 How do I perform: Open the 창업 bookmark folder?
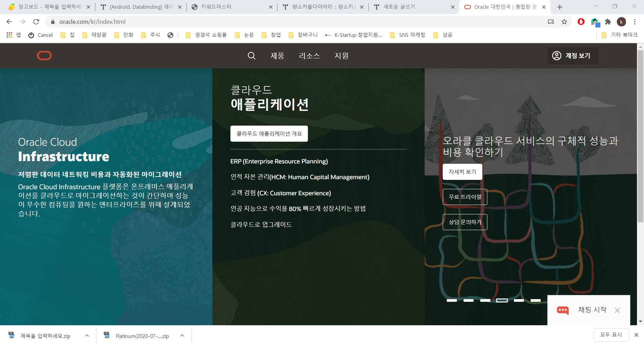point(271,35)
